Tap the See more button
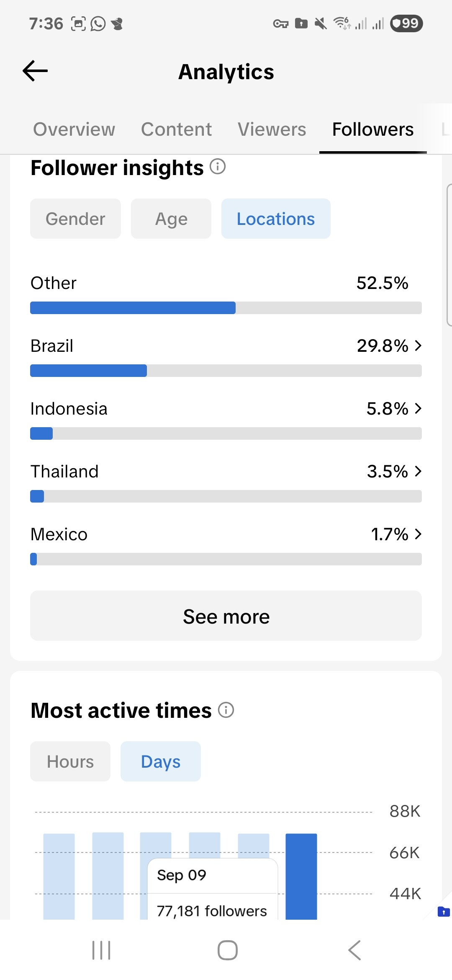This screenshot has width=452, height=980. 226,616
